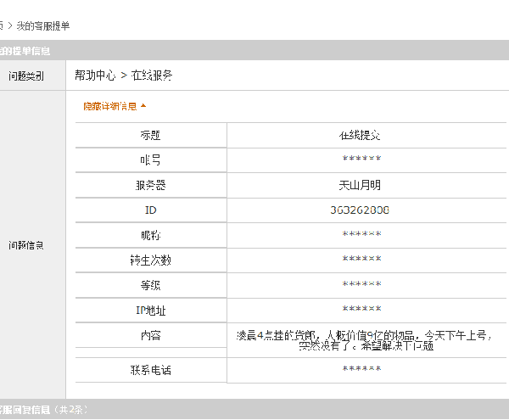Click the 问题类别 label cell
Screen dimensions: 509x420
[32, 76]
